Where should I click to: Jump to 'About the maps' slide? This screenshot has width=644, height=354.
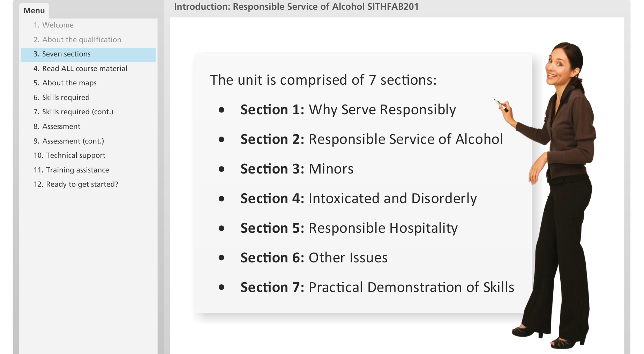(x=65, y=83)
